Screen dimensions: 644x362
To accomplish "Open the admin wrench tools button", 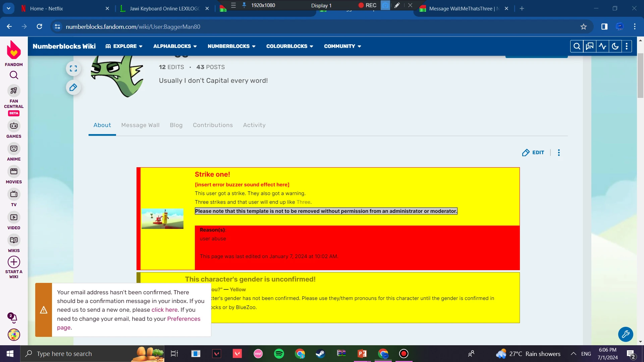I will (x=625, y=334).
